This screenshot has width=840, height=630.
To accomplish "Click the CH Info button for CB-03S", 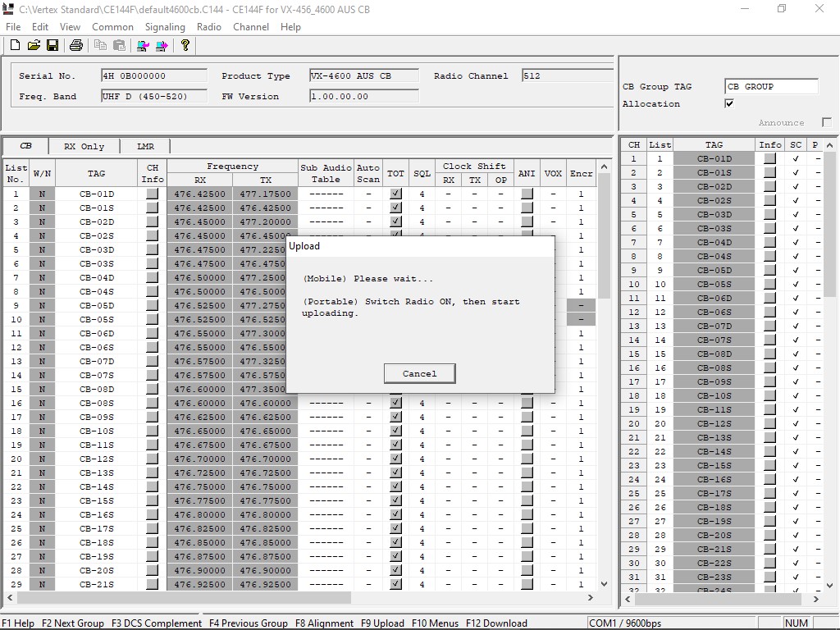I will pos(152,263).
